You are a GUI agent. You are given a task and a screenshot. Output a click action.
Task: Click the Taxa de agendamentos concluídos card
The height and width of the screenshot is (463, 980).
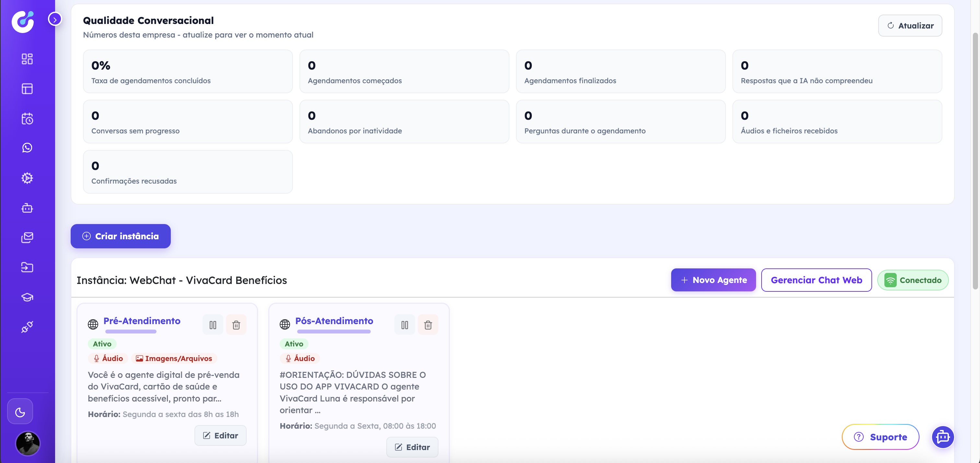pos(188,72)
